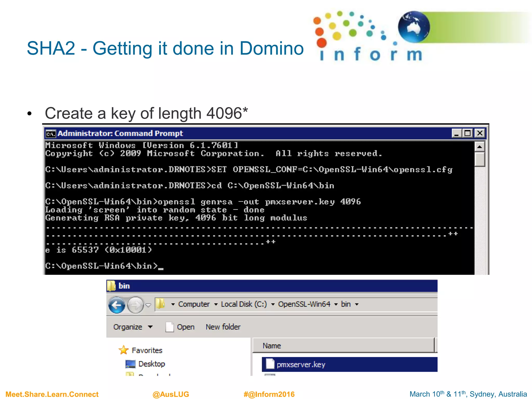
Task: Click the openssl genrsa command line
Action: tap(203, 202)
